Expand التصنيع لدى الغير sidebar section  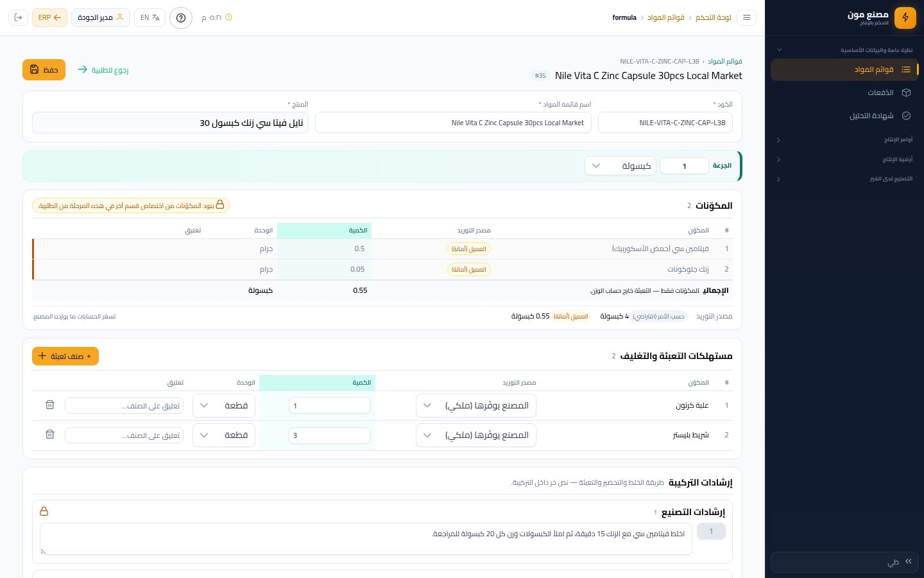click(x=845, y=179)
